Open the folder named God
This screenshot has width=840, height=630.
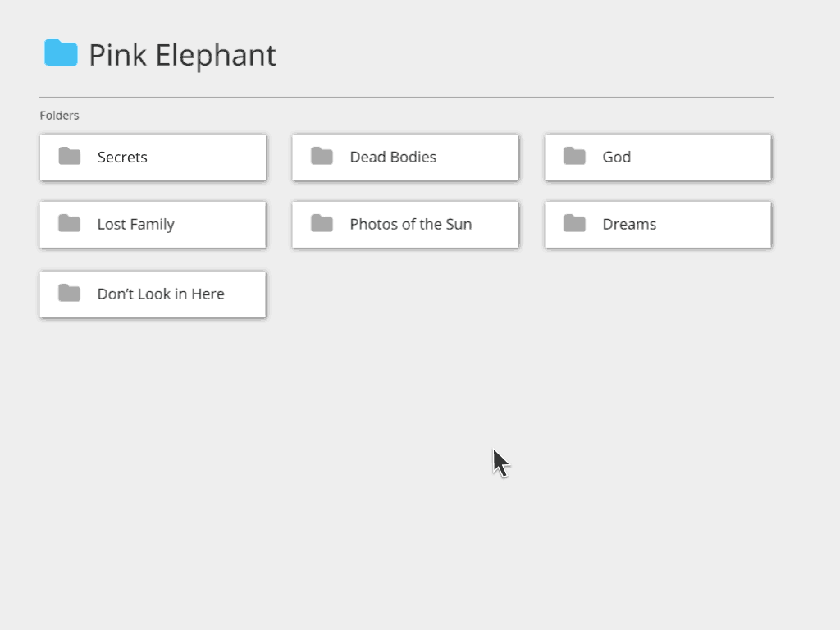pos(616,157)
